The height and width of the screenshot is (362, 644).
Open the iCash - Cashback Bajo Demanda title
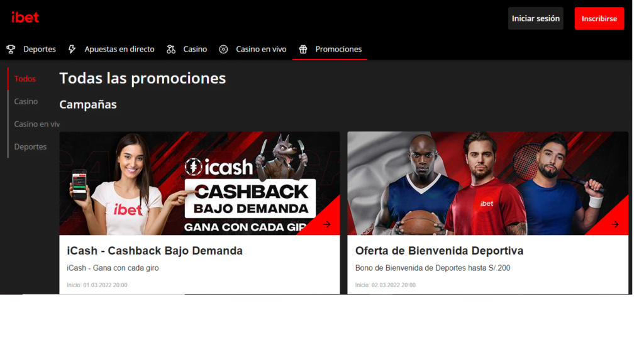(155, 251)
